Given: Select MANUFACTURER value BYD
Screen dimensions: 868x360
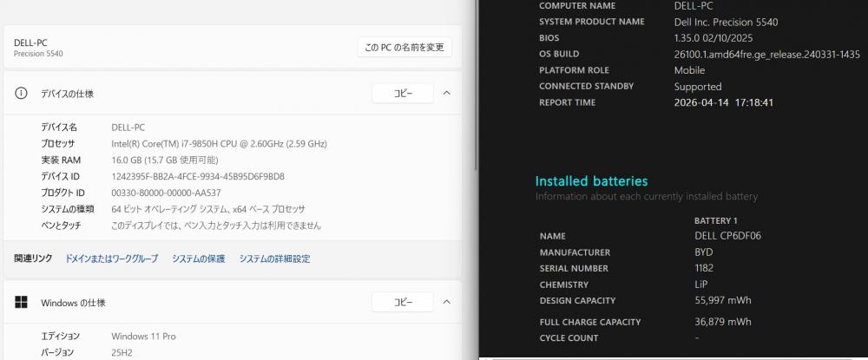Looking at the screenshot, I should click(704, 252).
